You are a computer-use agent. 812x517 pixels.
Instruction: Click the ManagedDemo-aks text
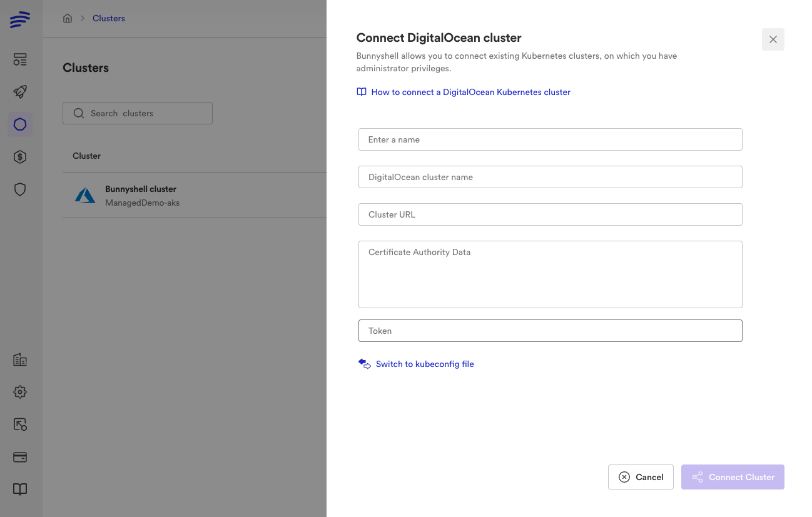click(x=143, y=203)
